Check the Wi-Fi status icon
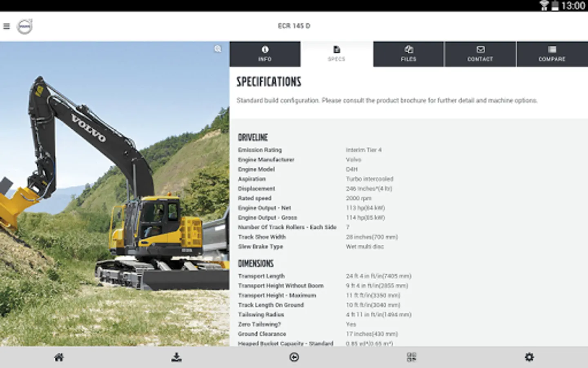Image resolution: width=588 pixels, height=368 pixels. tap(544, 5)
